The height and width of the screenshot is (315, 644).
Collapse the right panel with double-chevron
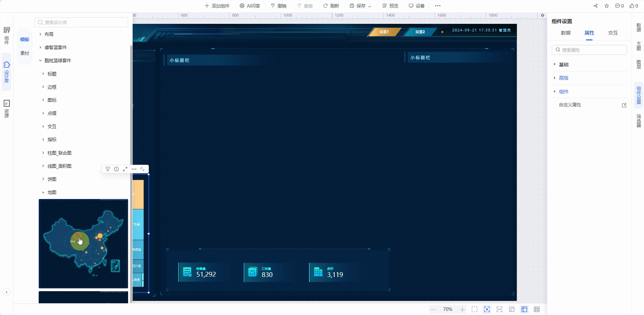coord(542,16)
